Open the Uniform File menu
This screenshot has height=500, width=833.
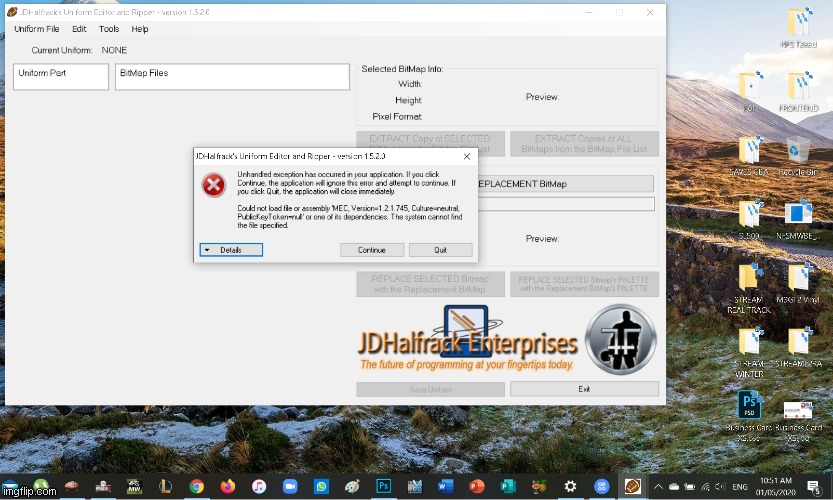pyautogui.click(x=37, y=29)
